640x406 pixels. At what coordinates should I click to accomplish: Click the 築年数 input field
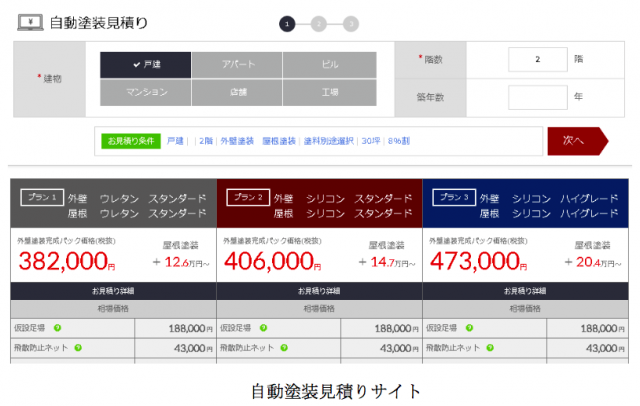[x=537, y=98]
